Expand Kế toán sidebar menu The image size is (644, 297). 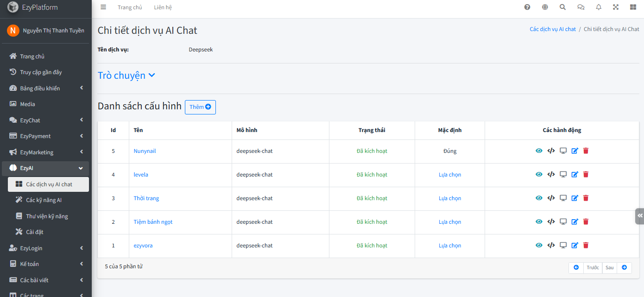pos(45,264)
